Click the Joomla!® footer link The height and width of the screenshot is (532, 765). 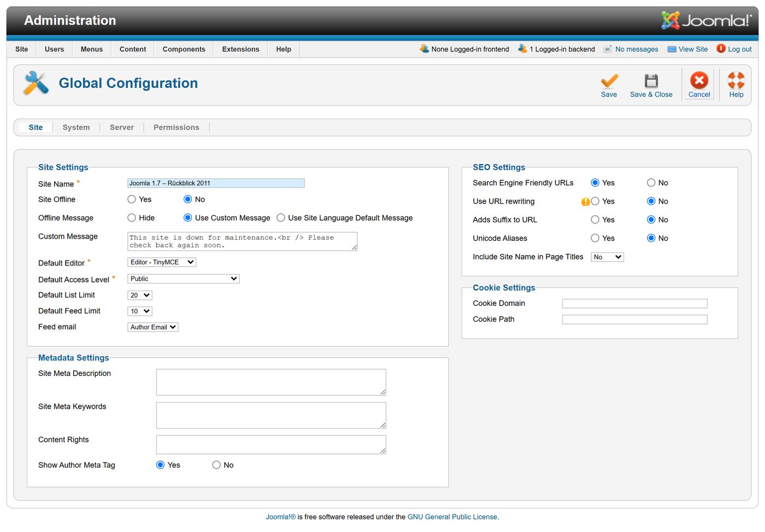tap(281, 517)
